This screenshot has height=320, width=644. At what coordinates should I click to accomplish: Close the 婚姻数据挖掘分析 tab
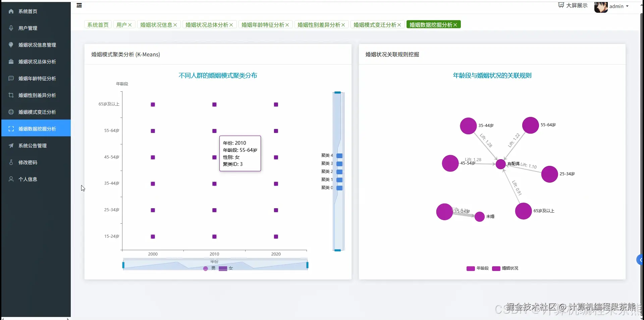click(x=455, y=25)
